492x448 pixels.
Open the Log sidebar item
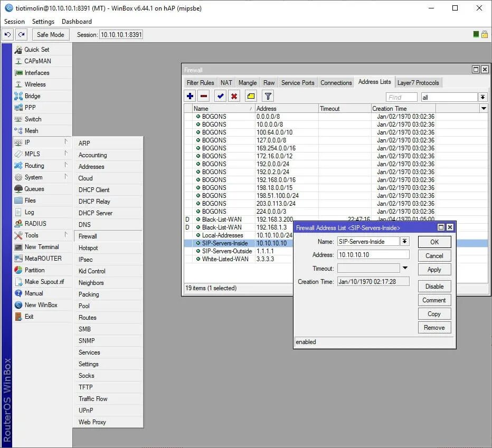(42, 212)
